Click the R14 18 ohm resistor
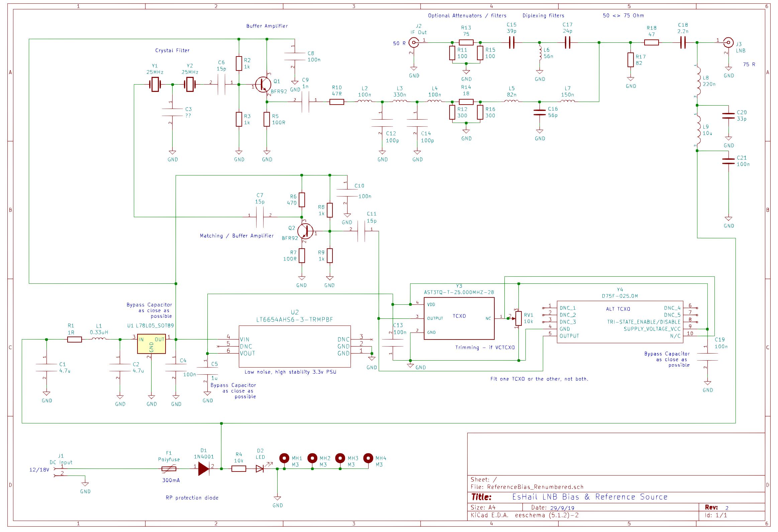 click(x=466, y=102)
